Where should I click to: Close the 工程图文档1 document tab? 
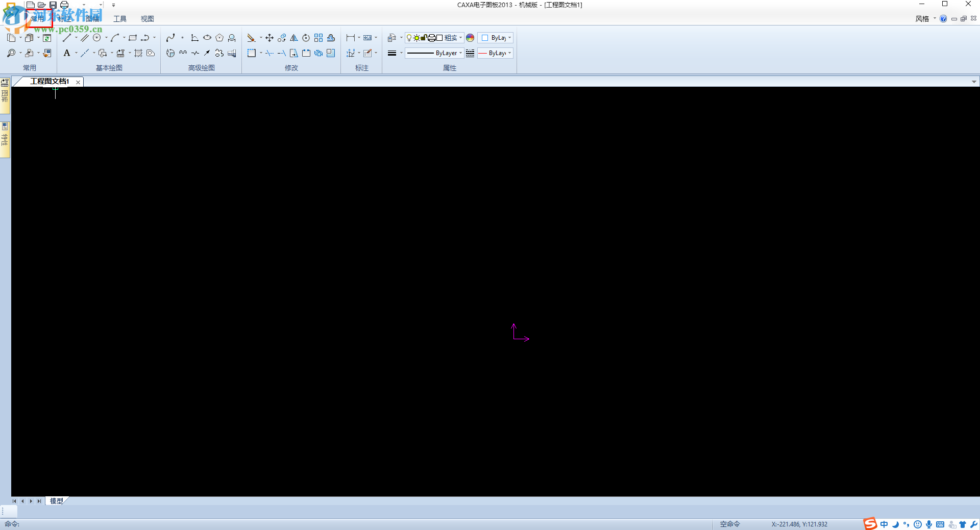[78, 82]
